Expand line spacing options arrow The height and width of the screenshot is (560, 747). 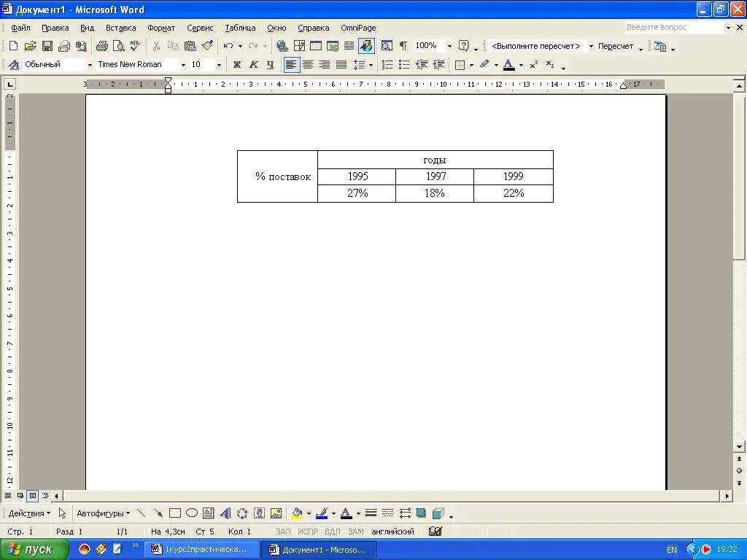371,65
